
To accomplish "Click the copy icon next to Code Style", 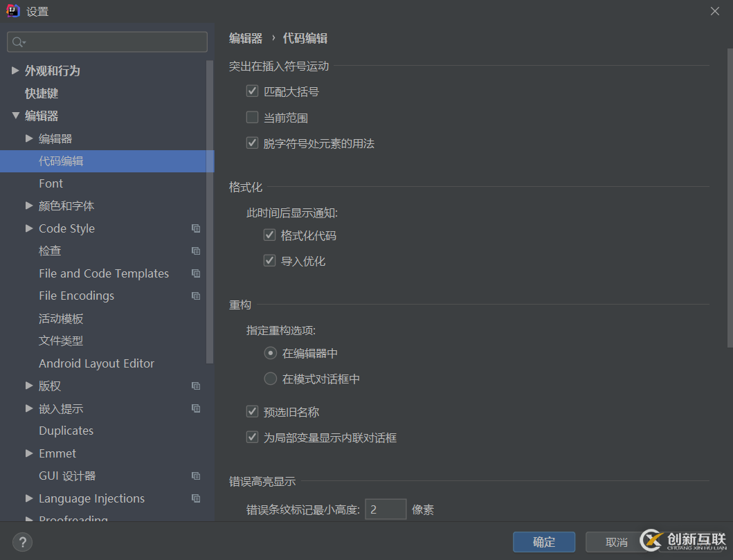I will pyautogui.click(x=196, y=228).
